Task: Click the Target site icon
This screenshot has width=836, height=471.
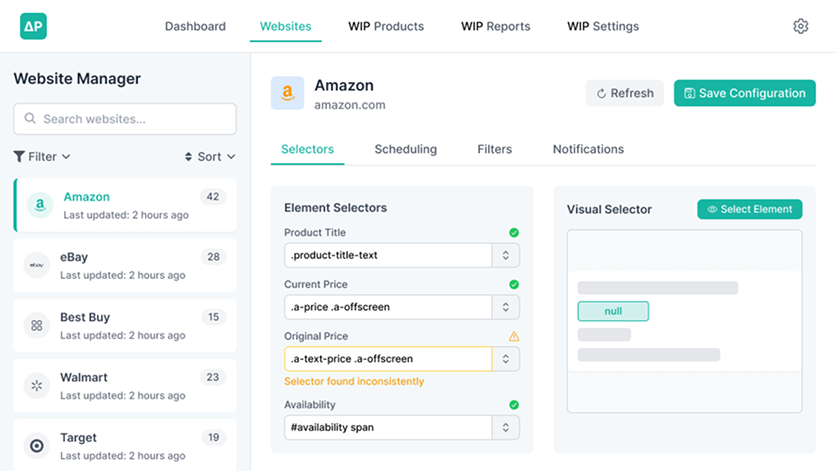Action: tap(37, 445)
